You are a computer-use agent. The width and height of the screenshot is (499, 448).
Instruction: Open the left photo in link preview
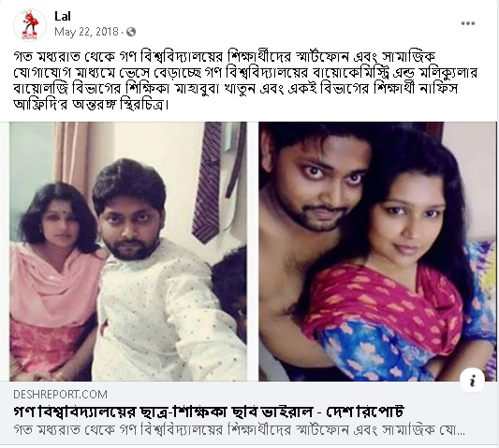tap(128, 252)
